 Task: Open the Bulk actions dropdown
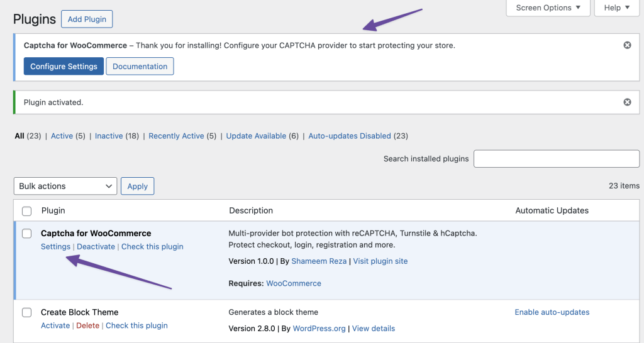(x=65, y=186)
